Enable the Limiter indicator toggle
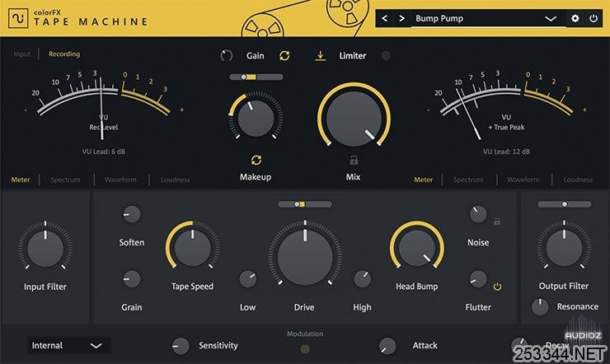The width and height of the screenshot is (610, 364). point(386,55)
